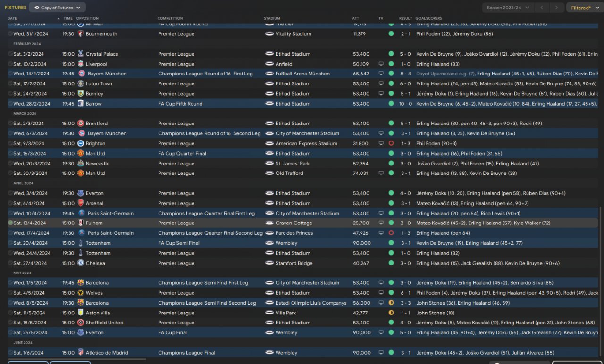The width and height of the screenshot is (604, 364).
Task: Tick the selection circle for Sat, 1/6/2024
Action: click(x=10, y=352)
